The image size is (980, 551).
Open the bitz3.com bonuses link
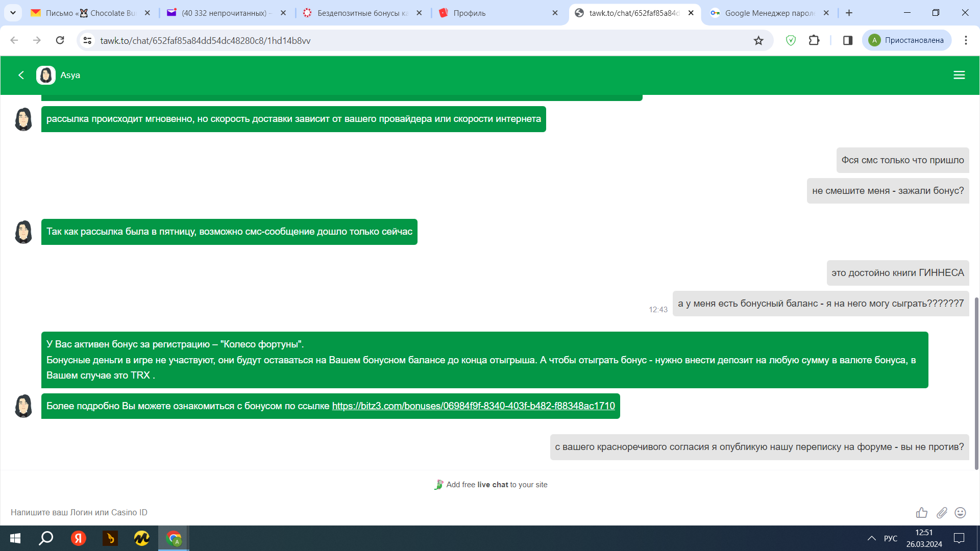(473, 406)
